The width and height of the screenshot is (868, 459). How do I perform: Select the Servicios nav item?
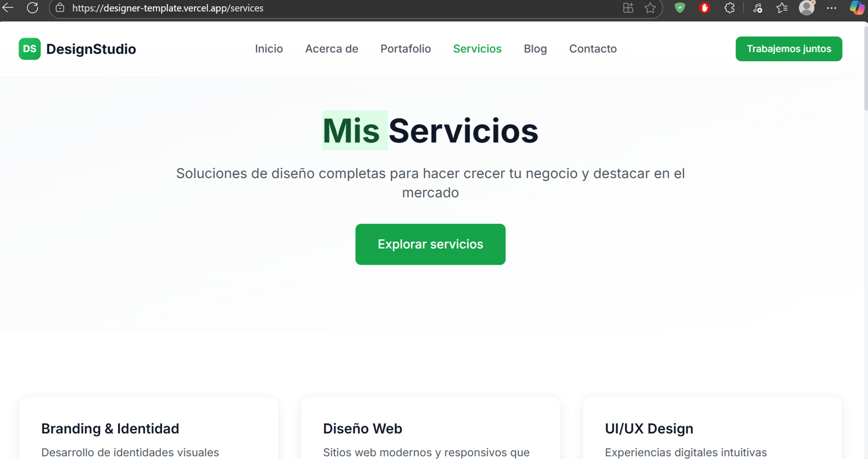(477, 49)
